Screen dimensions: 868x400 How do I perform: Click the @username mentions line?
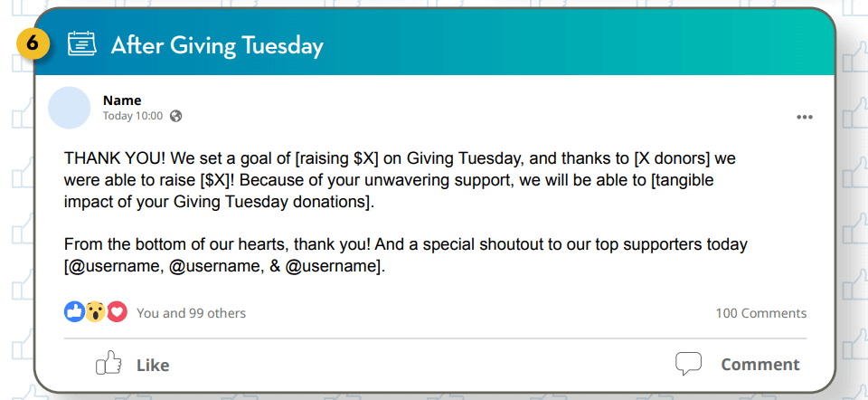click(224, 266)
